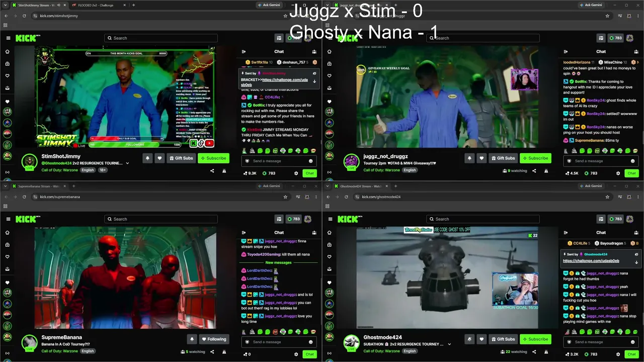Open tab search dropdown in SupremeBanana window
644x362 pixels.
6,186
